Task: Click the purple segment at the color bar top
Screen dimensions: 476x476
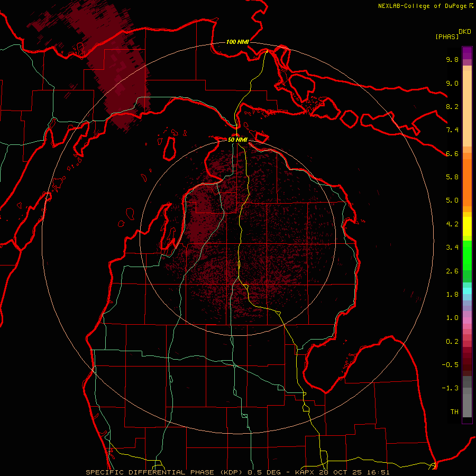Action: coord(467,53)
